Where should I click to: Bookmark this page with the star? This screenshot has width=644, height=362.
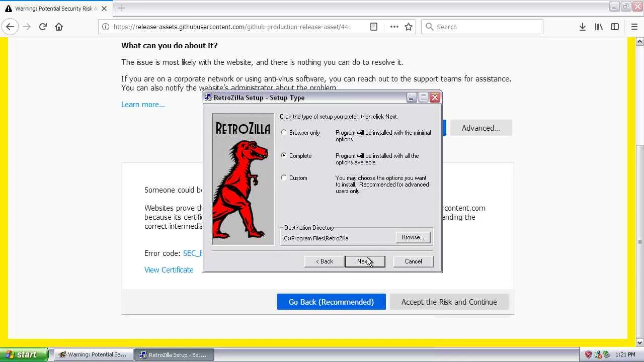click(x=409, y=27)
